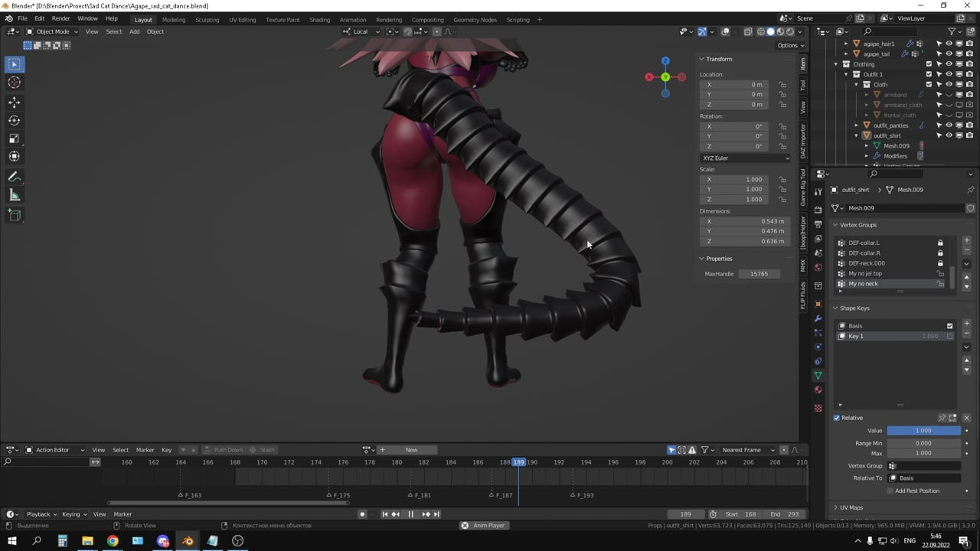
Task: Open the File menu
Action: 22,18
